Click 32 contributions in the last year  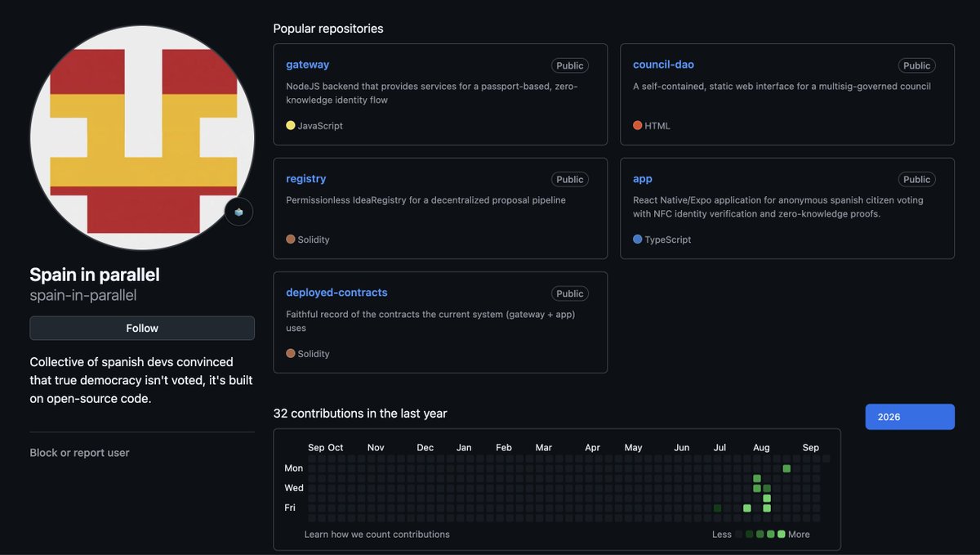pos(360,414)
